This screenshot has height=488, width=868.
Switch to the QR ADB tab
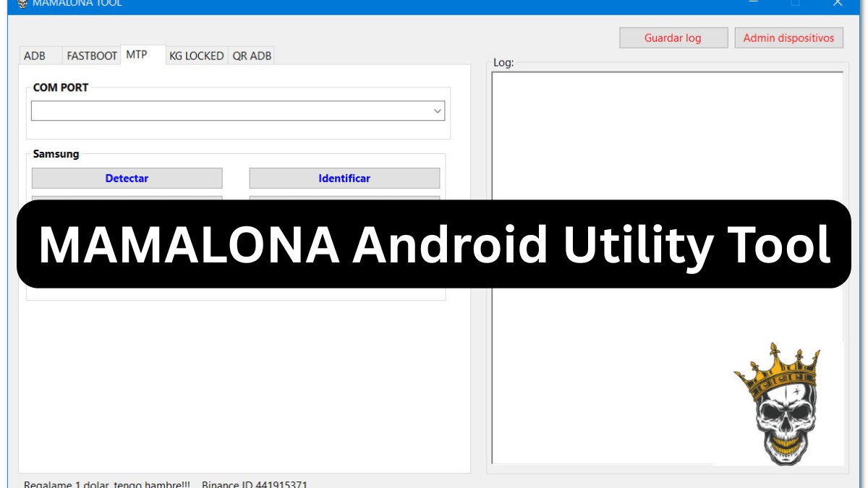tap(252, 56)
